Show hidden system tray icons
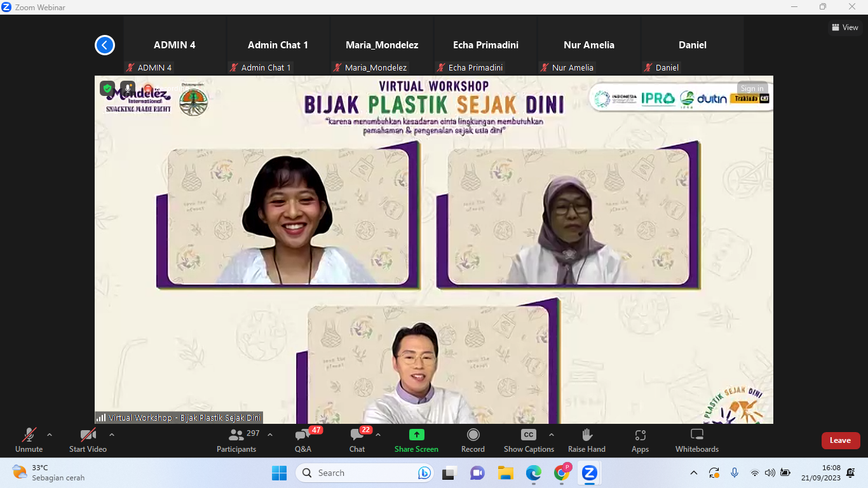The image size is (868, 488). coord(694,473)
